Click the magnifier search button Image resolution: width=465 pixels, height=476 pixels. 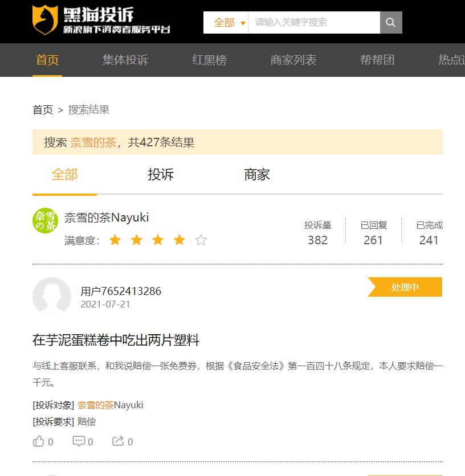(x=391, y=22)
